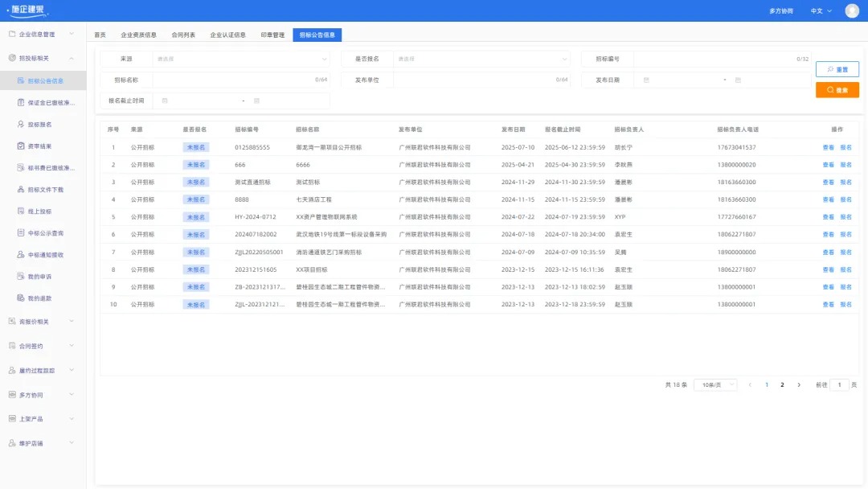Open the 我的退款 sidebar item

tap(39, 298)
